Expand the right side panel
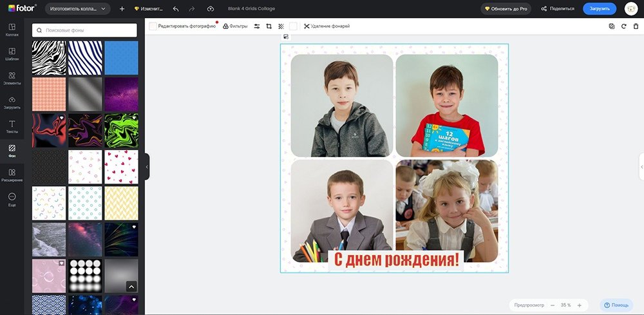644x315 pixels. click(641, 167)
